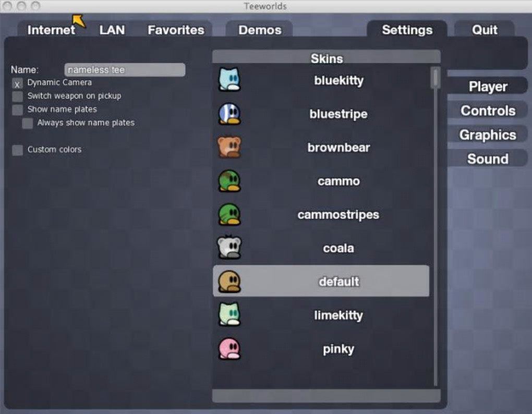The height and width of the screenshot is (414, 532).
Task: Open the Demos tab
Action: (x=260, y=30)
